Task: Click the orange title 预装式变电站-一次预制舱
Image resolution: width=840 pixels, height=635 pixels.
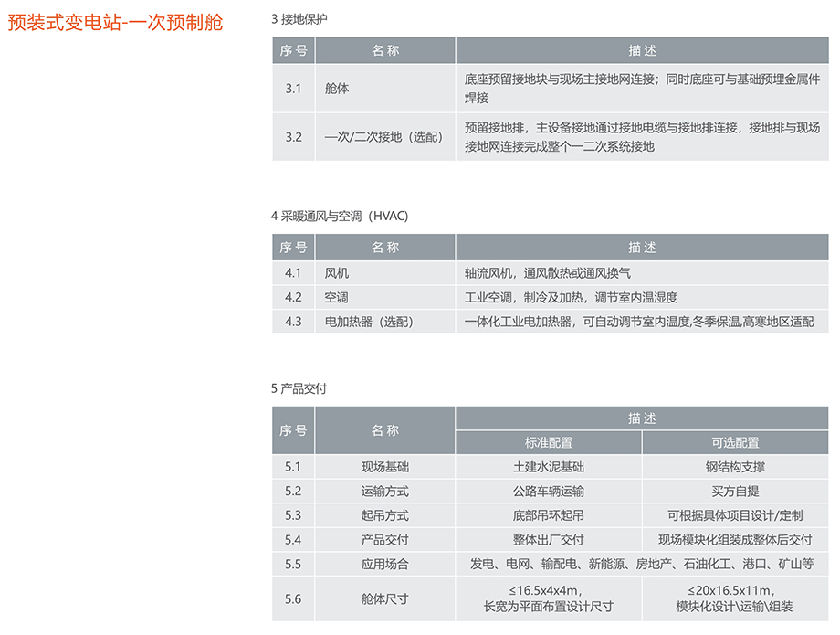Action: 115,23
